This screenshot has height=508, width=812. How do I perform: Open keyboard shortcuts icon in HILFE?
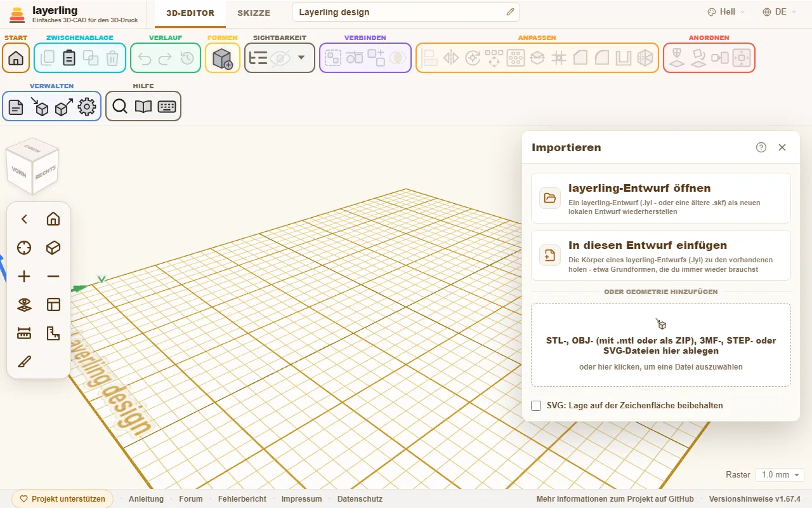pos(167,107)
